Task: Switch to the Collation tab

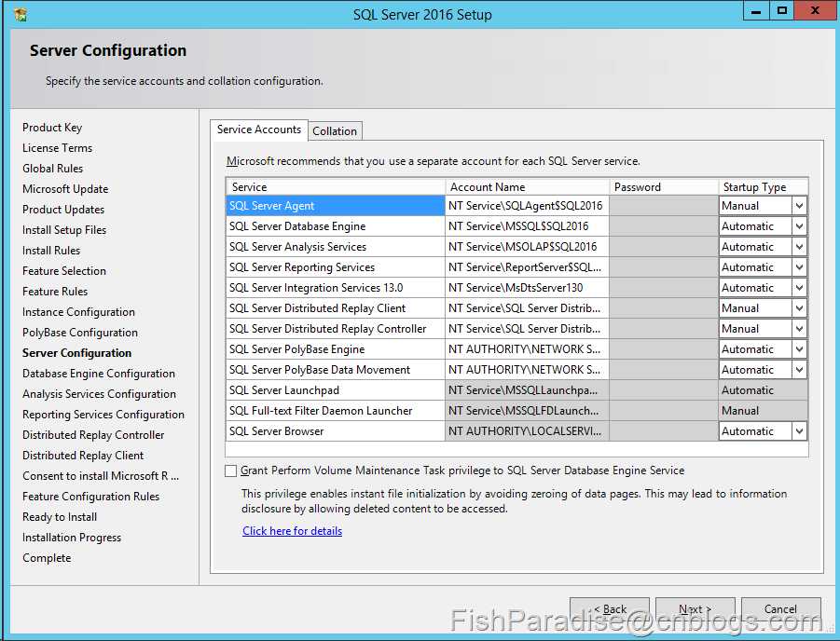Action: [x=335, y=131]
